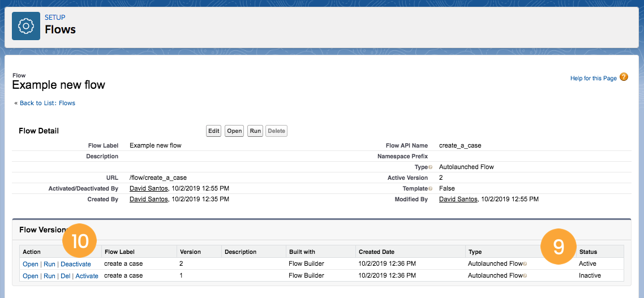Click the Type field info icon

click(431, 167)
